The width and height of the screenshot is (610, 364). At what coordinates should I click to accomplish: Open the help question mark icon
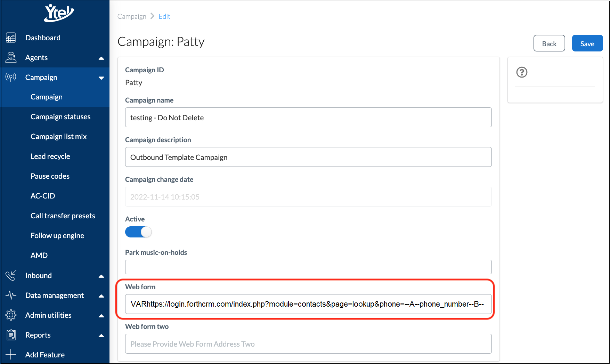click(x=522, y=72)
